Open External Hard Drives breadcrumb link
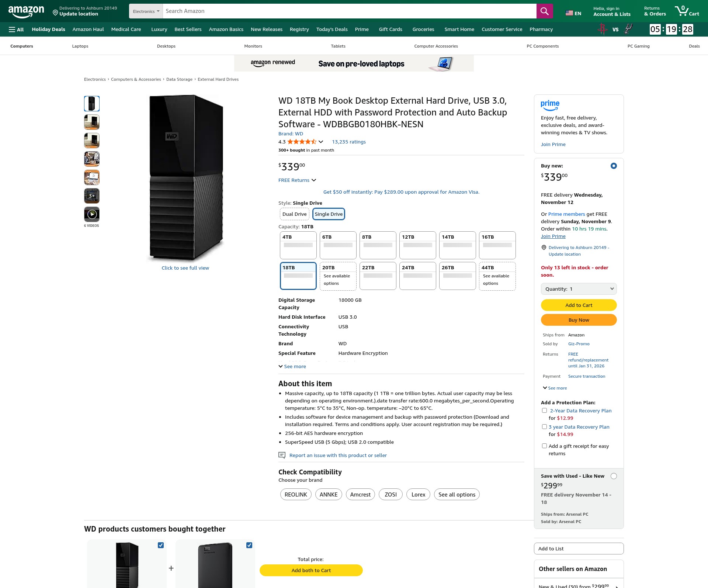 pos(218,79)
